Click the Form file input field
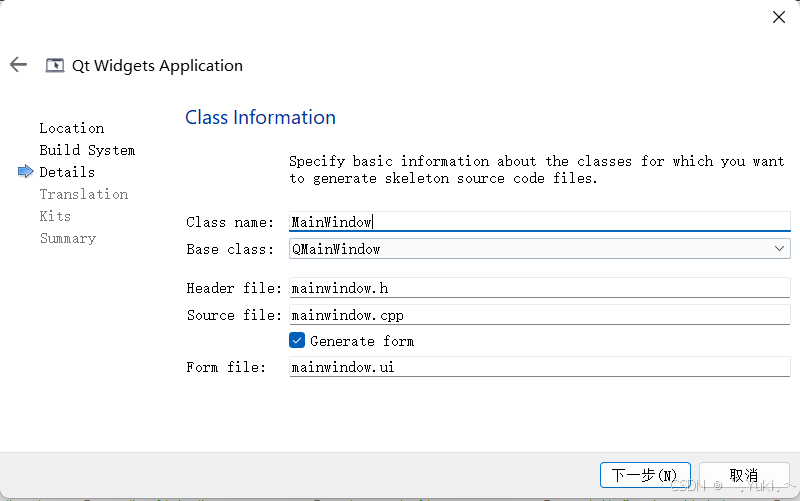The image size is (800, 501). point(540,367)
